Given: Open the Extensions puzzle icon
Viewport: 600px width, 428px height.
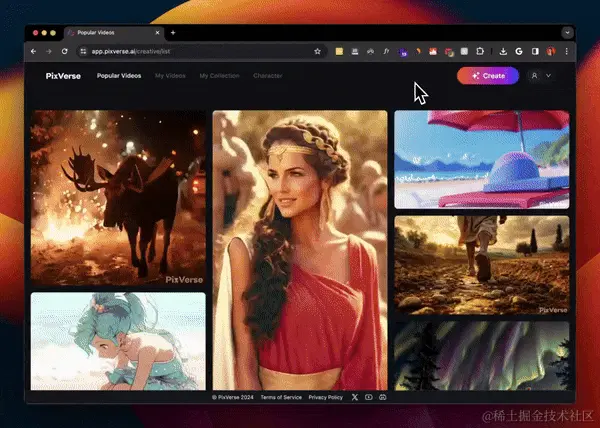Looking at the screenshot, I should 480,51.
